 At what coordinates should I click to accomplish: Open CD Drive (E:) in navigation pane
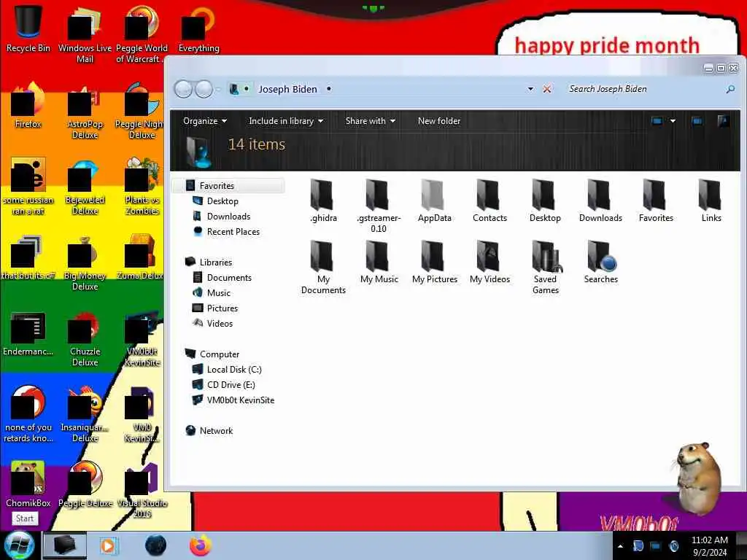point(231,385)
